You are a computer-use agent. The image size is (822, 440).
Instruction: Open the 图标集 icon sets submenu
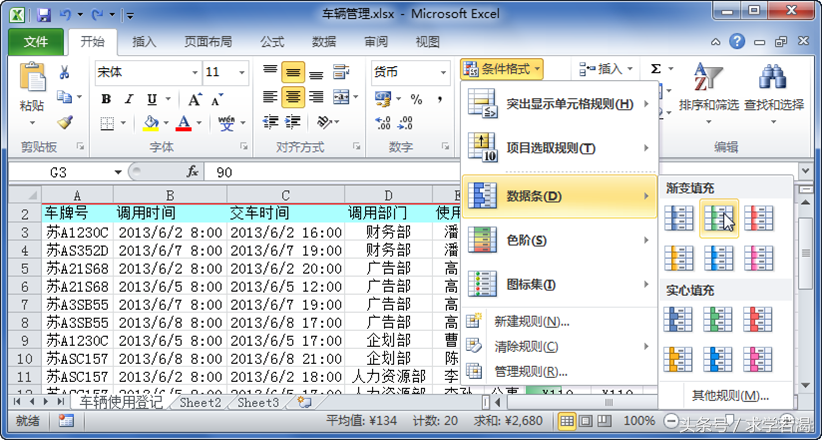coord(559,285)
